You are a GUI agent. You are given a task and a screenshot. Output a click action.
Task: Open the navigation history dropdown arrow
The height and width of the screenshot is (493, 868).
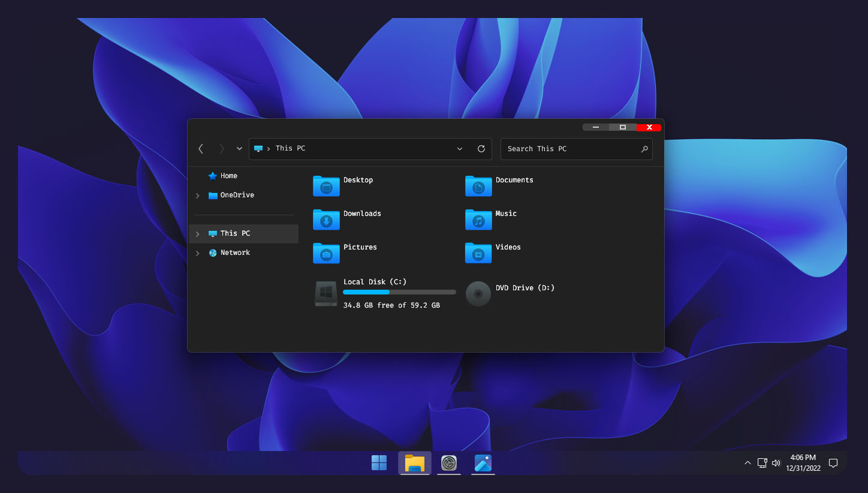click(x=239, y=149)
